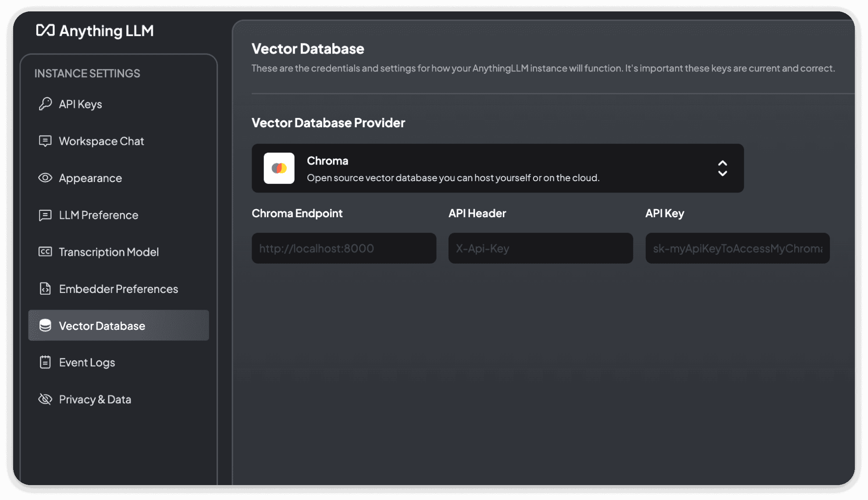Image resolution: width=868 pixels, height=500 pixels.
Task: Click the Transcription Model icon
Action: pos(45,251)
